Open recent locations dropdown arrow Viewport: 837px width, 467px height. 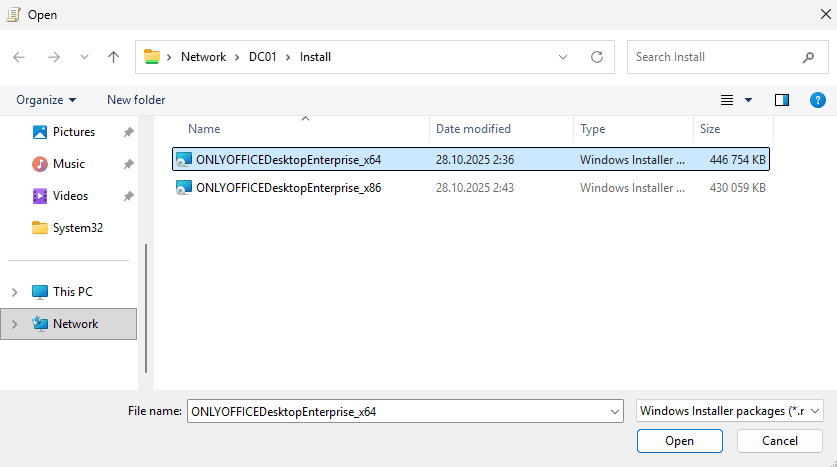point(84,57)
